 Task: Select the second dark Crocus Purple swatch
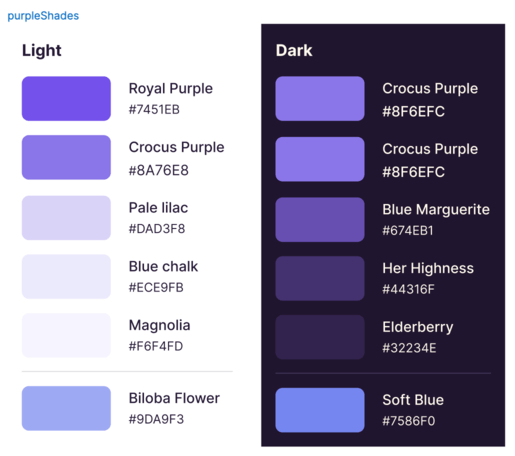click(320, 159)
